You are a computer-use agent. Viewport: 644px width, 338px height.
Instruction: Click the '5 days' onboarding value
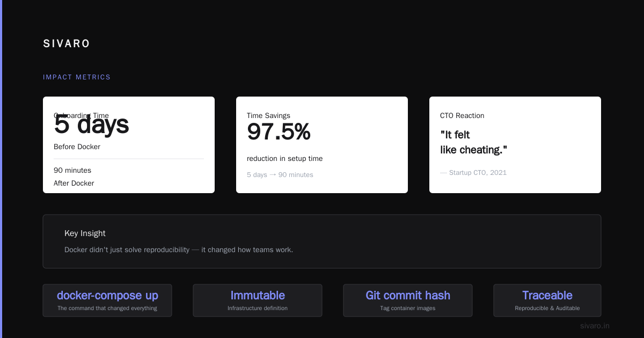point(91,124)
